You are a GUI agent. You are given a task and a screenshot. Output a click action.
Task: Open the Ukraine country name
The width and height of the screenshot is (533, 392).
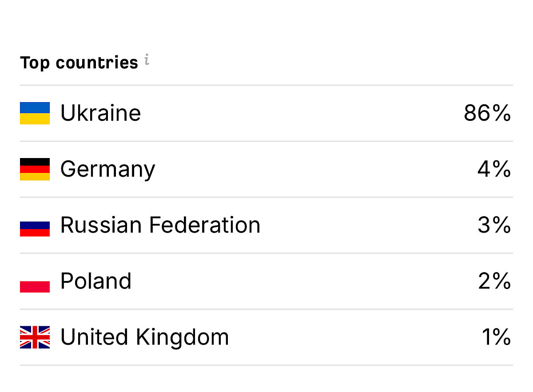100,113
